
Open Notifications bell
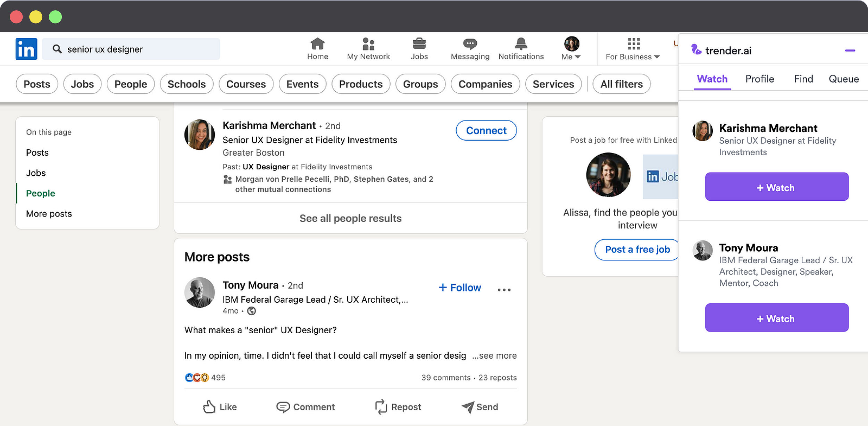pyautogui.click(x=521, y=49)
